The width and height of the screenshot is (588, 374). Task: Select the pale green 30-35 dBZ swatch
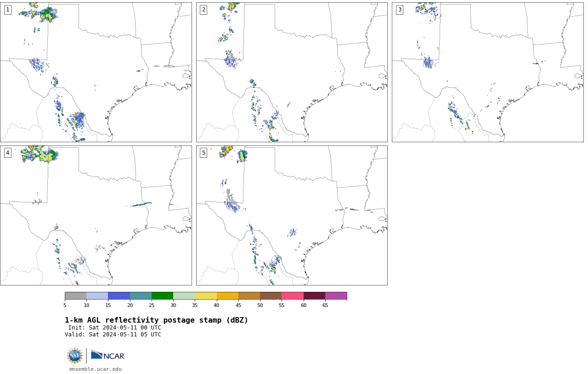point(184,296)
